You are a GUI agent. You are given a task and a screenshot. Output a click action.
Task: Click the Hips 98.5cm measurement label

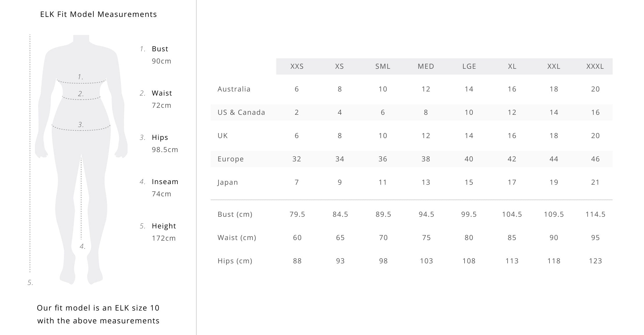(x=164, y=144)
